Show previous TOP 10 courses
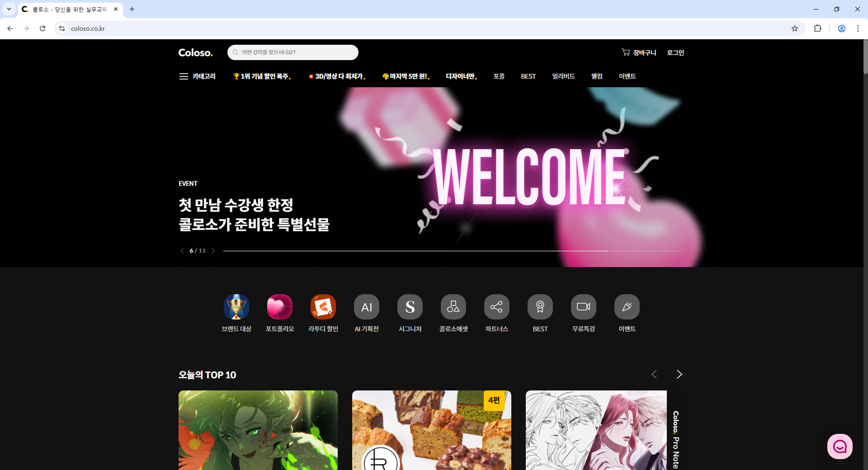Screen dimensions: 868x470 654,374
